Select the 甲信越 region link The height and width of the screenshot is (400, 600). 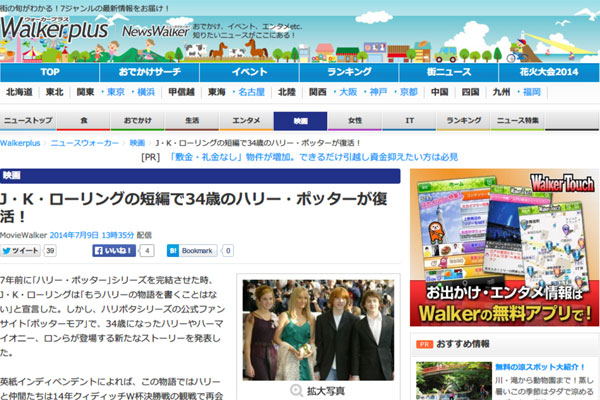181,92
